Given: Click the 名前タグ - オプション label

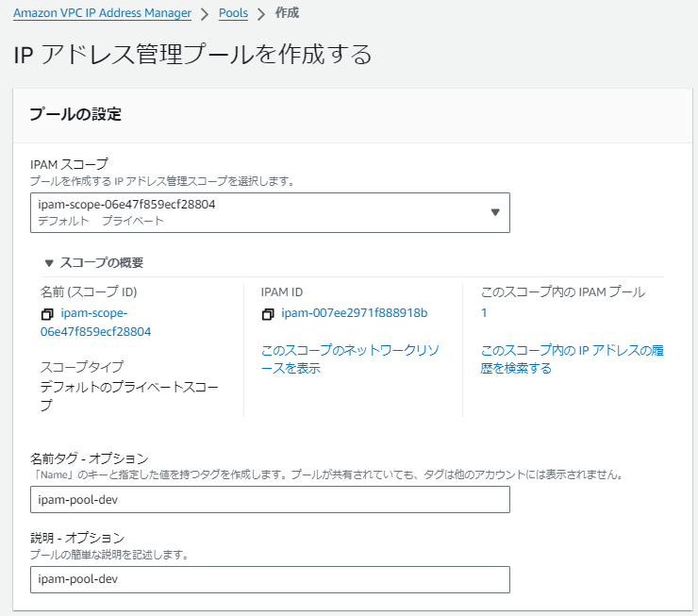Looking at the screenshot, I should tap(90, 458).
